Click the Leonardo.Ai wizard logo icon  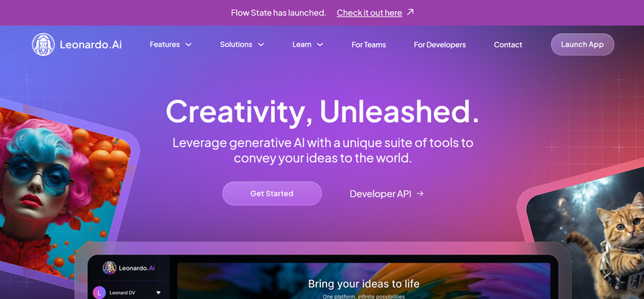43,45
